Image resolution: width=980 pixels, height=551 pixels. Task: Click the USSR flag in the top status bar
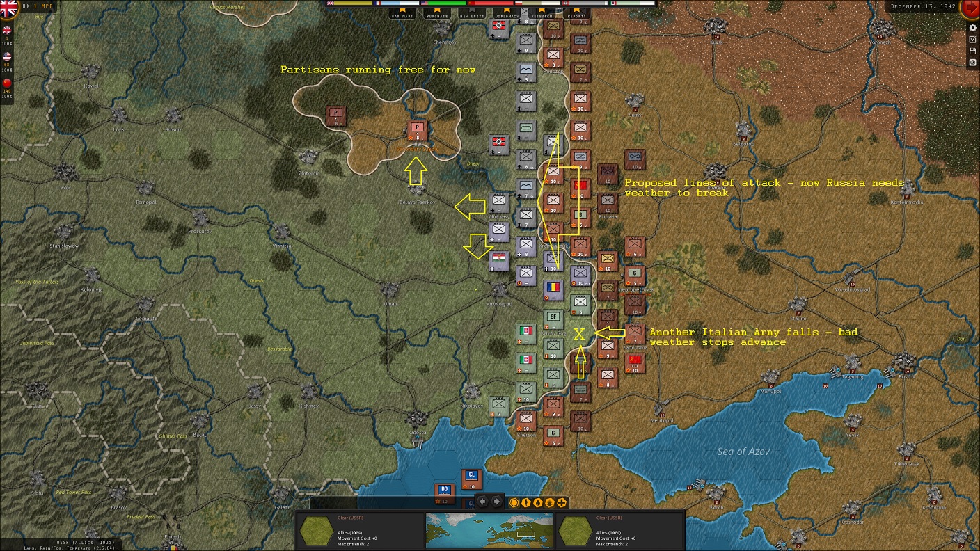pyautogui.click(x=471, y=3)
